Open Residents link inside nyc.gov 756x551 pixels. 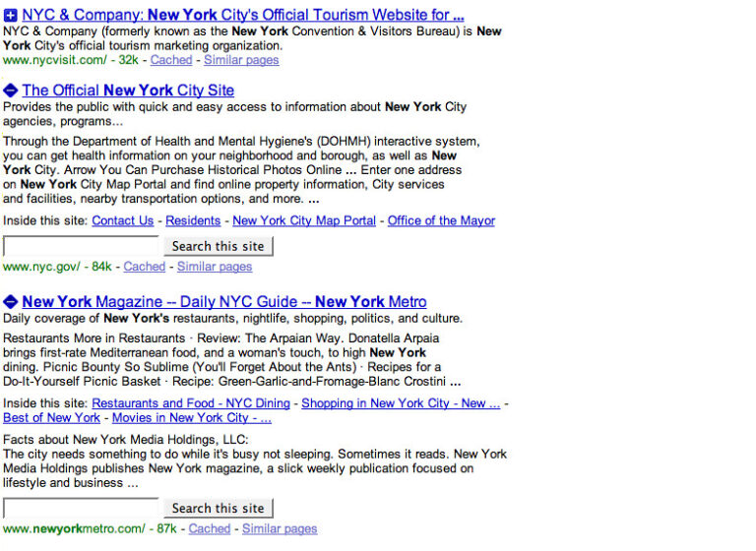193,220
